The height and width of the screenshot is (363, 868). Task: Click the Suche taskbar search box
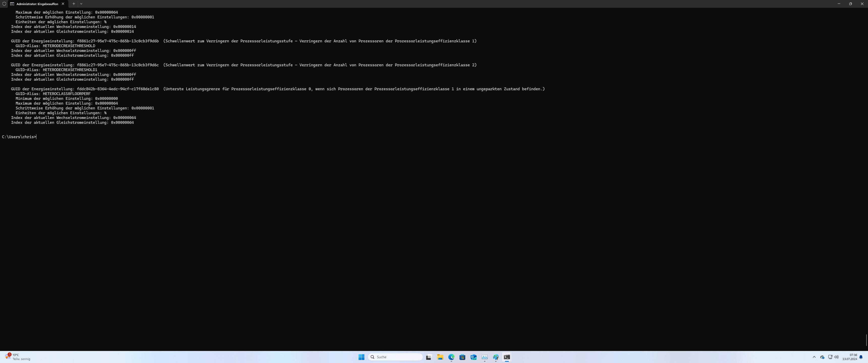(396, 357)
